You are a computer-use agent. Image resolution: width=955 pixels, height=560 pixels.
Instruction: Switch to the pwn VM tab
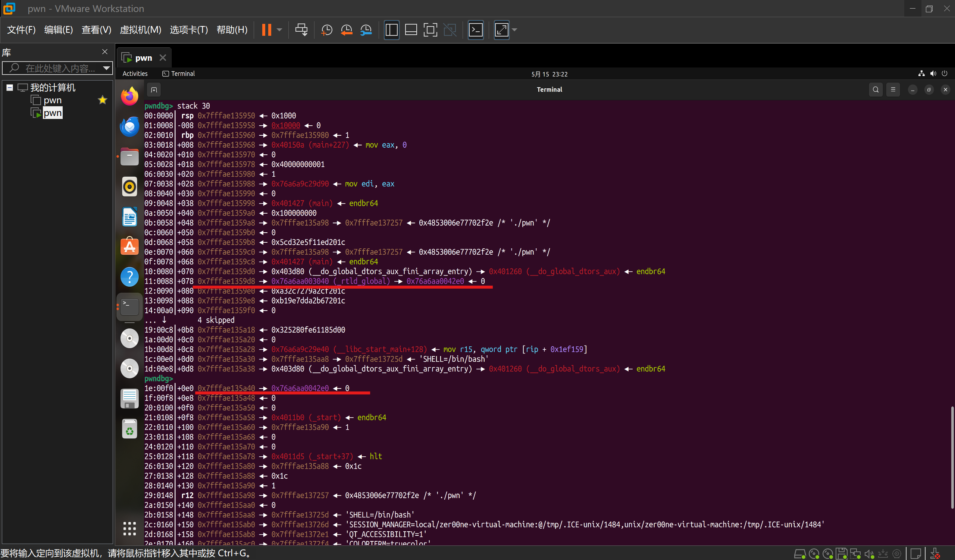click(x=143, y=57)
